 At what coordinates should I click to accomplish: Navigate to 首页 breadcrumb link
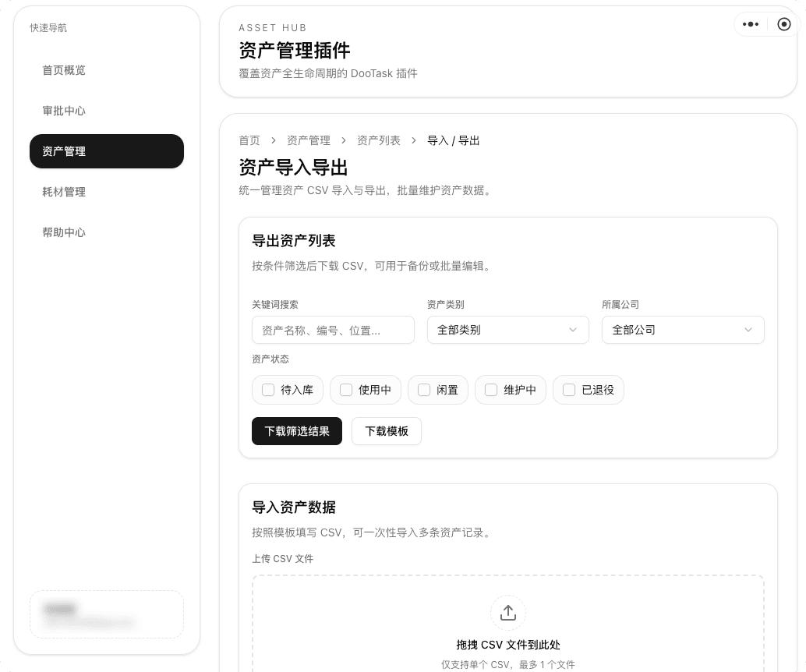pyautogui.click(x=249, y=140)
